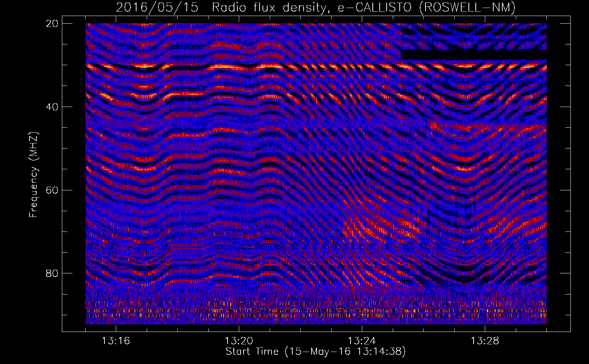Click the 'Start Time (15-May-16 13:14:38)' label
The image size is (589, 364).
coord(315,352)
